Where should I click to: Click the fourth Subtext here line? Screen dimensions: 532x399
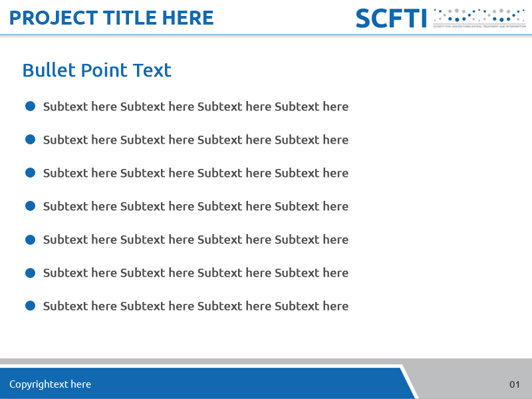point(196,206)
